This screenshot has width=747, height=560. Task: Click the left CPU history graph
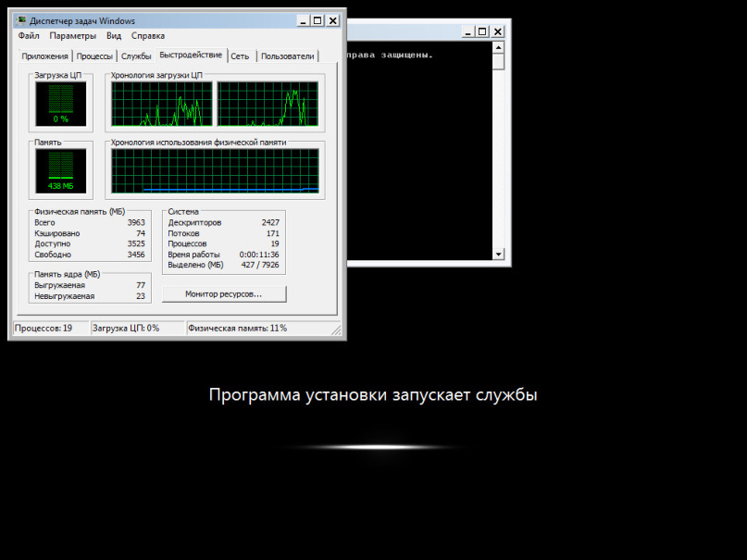162,104
